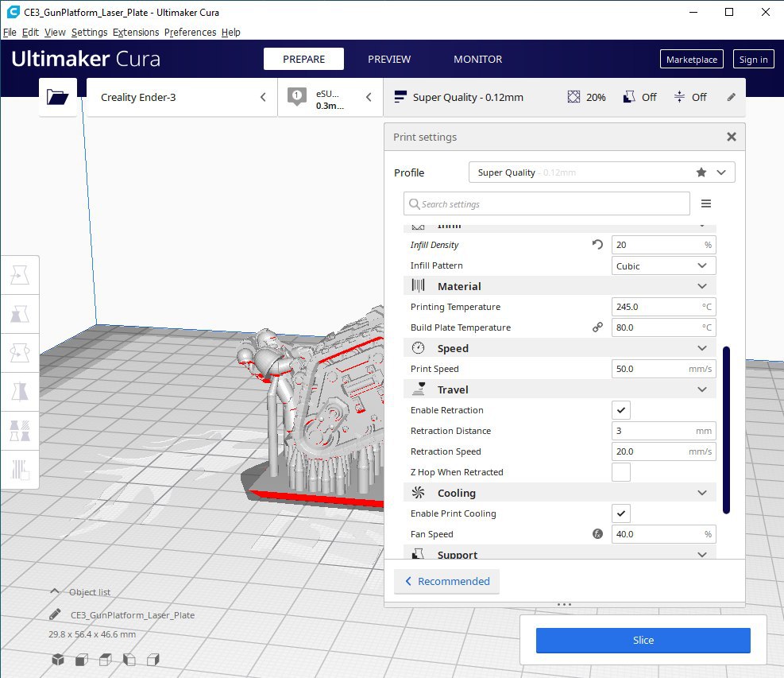Open Infill Pattern Cubic dropdown
This screenshot has height=678, width=784.
click(x=663, y=265)
